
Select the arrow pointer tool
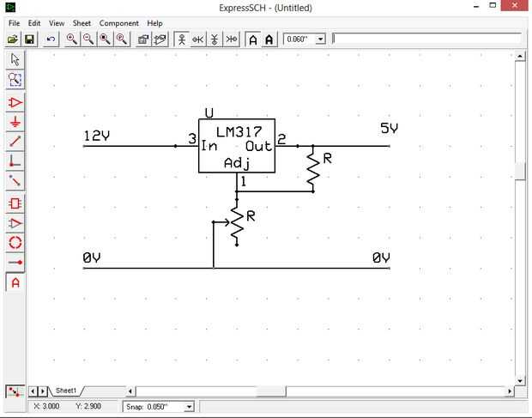tap(15, 60)
